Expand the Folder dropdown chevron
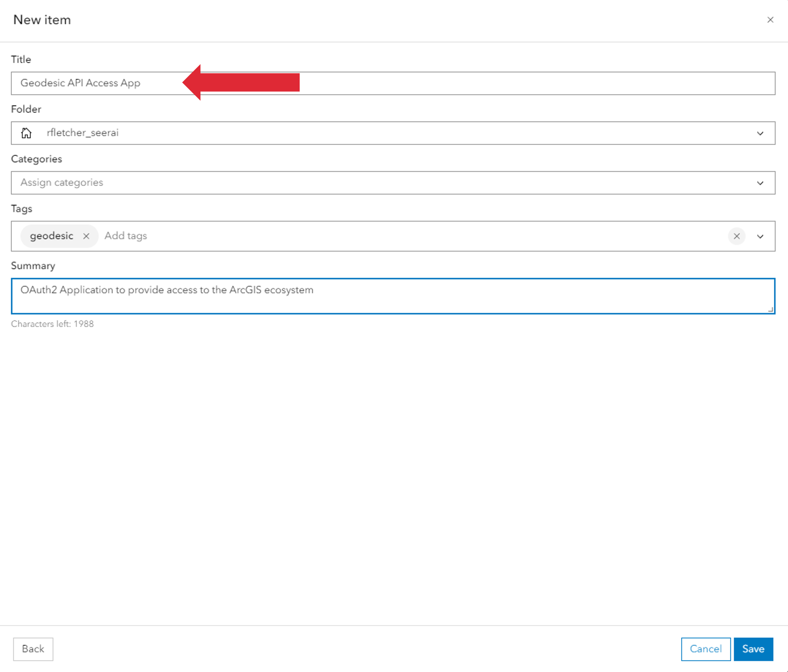788x672 pixels. point(760,134)
